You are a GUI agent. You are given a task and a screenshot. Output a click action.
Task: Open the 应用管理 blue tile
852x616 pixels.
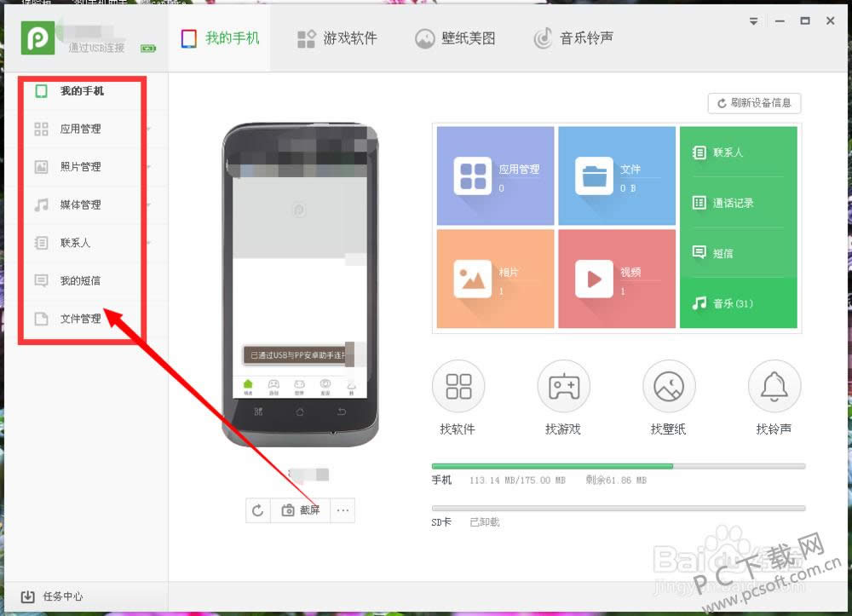[x=495, y=175]
